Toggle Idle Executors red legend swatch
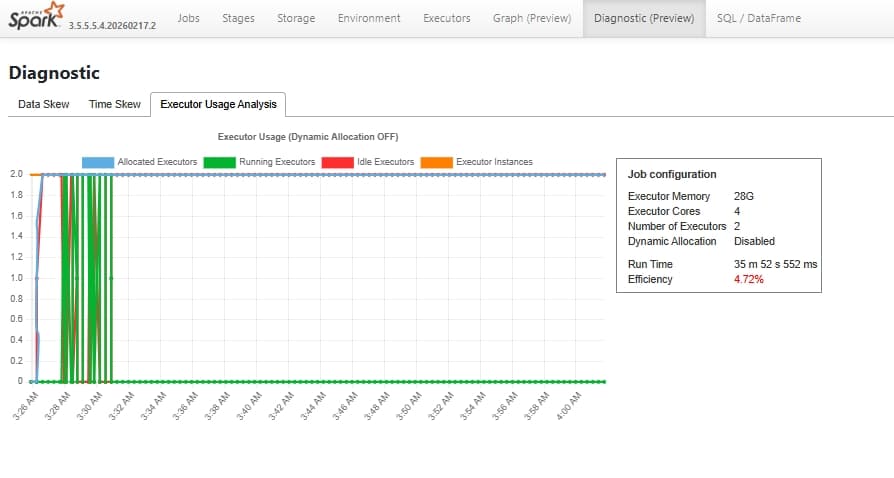894x478 pixels. [338, 163]
